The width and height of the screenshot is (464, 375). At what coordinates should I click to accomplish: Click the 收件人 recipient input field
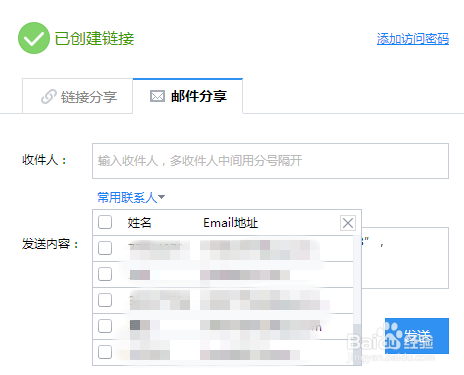coord(270,161)
